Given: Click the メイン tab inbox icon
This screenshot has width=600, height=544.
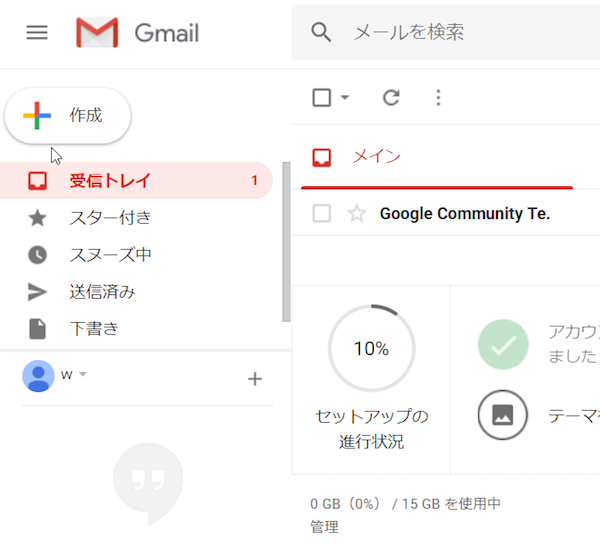Looking at the screenshot, I should point(321,157).
